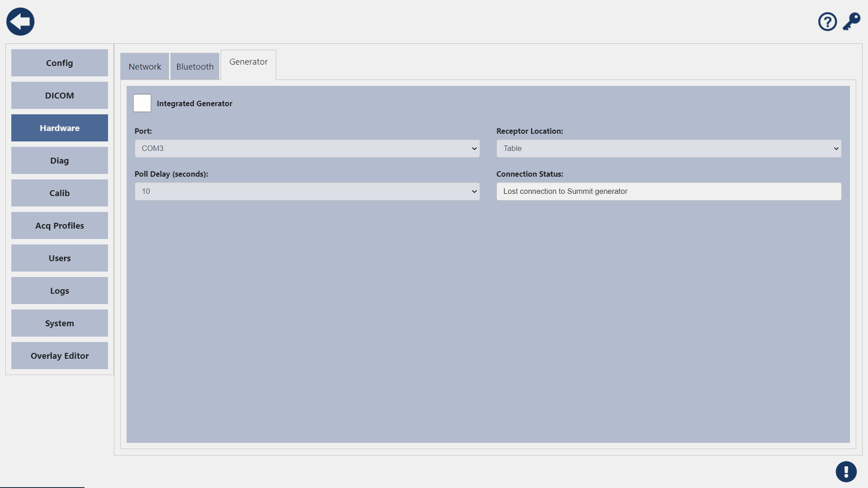Viewport: 868px width, 488px height.
Task: Go to the DICOM section
Action: point(60,95)
